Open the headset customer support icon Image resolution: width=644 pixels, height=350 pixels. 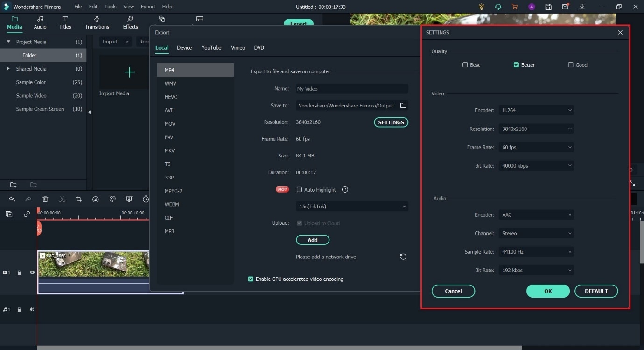point(498,7)
